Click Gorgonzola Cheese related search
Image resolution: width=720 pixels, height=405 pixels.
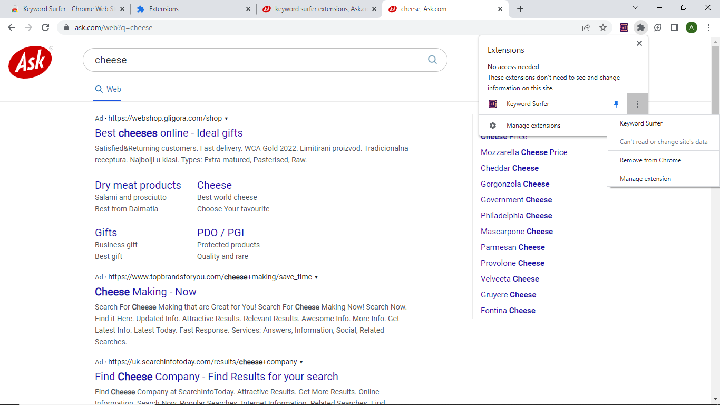click(x=515, y=184)
